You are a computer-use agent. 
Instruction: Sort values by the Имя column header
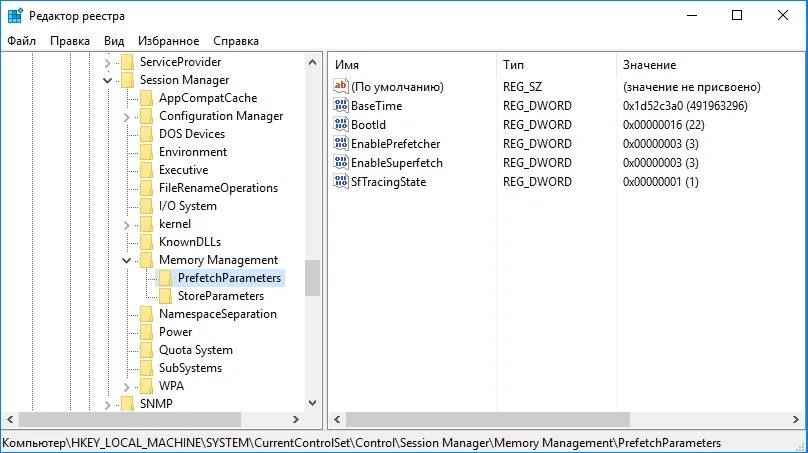point(412,65)
